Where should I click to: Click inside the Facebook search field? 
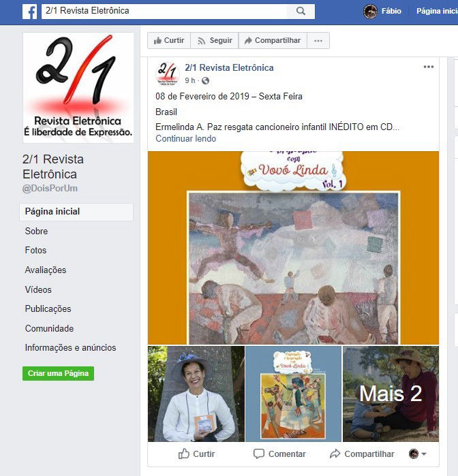point(164,11)
